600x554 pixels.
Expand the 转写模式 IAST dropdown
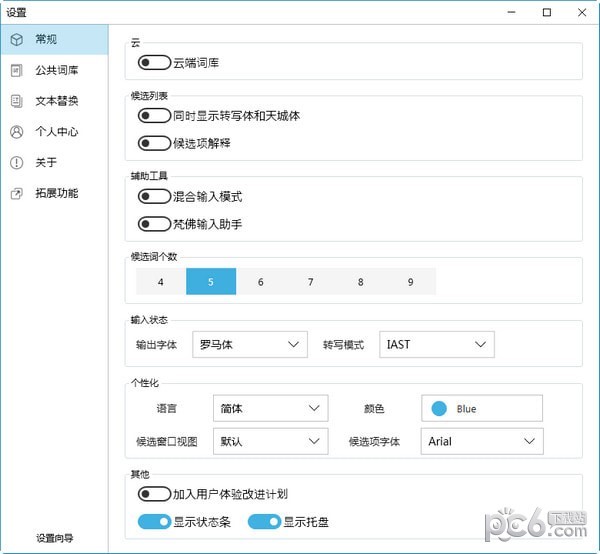(437, 344)
